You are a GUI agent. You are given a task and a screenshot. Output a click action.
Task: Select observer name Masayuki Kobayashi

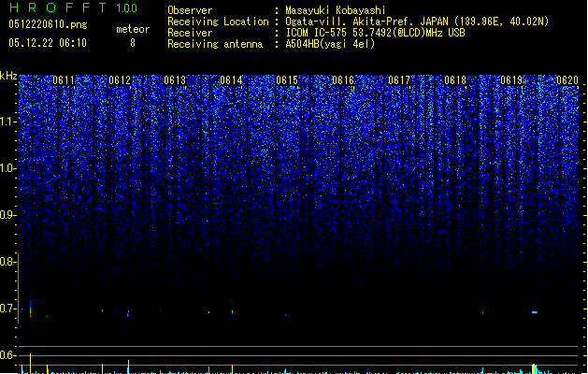[x=336, y=10]
